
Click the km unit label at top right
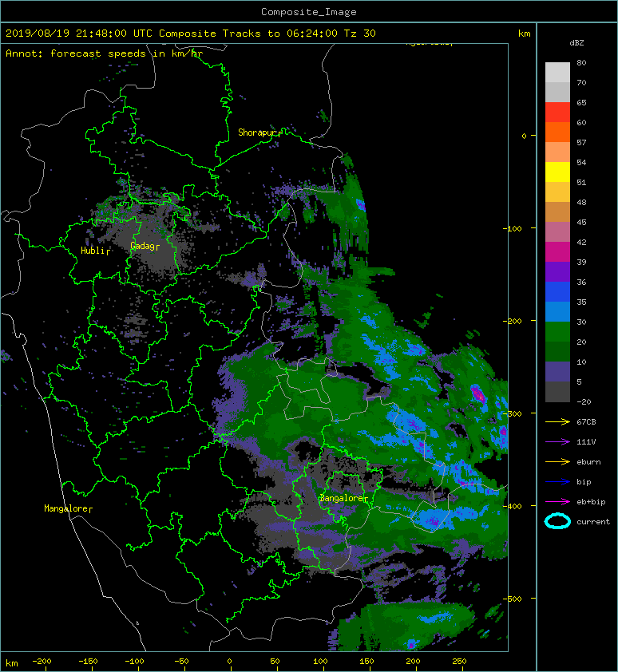click(x=524, y=34)
